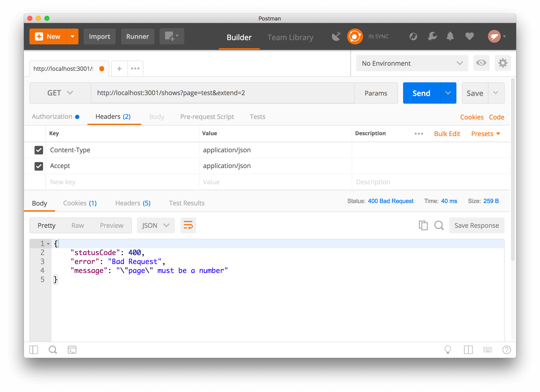Open environment quick look eye icon
The image size is (540, 392).
coord(481,63)
